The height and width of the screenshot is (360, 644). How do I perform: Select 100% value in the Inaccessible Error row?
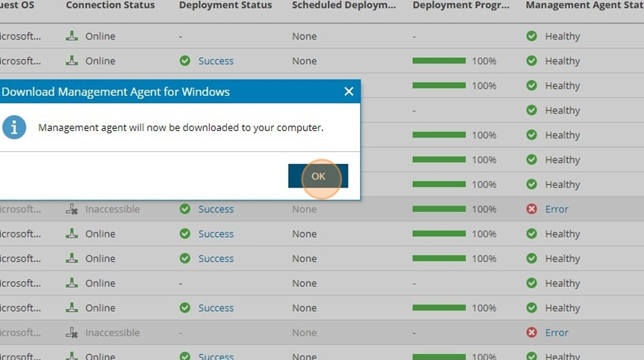click(x=484, y=209)
